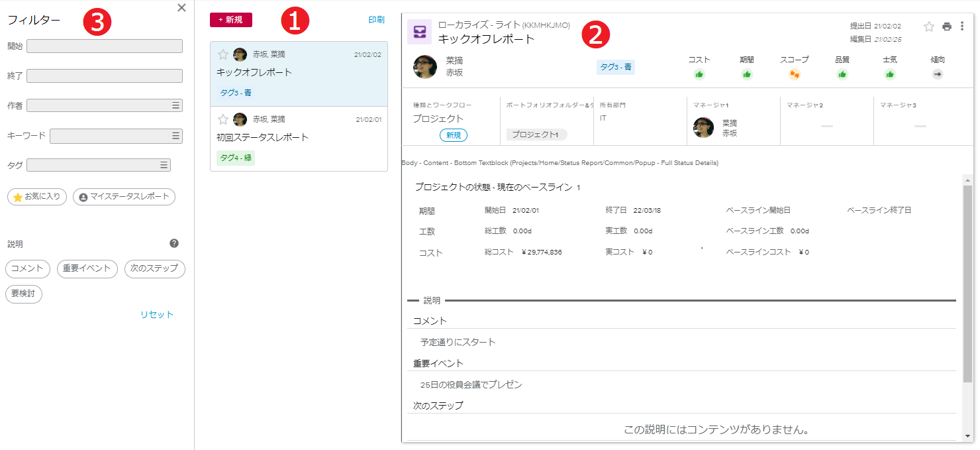
Task: Toggle the マイステータスレポート filter
Action: 124,197
